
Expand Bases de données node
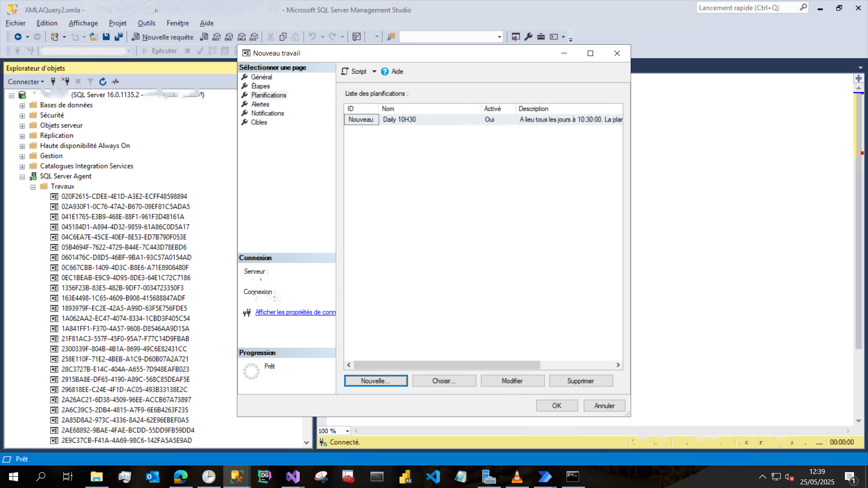point(22,105)
